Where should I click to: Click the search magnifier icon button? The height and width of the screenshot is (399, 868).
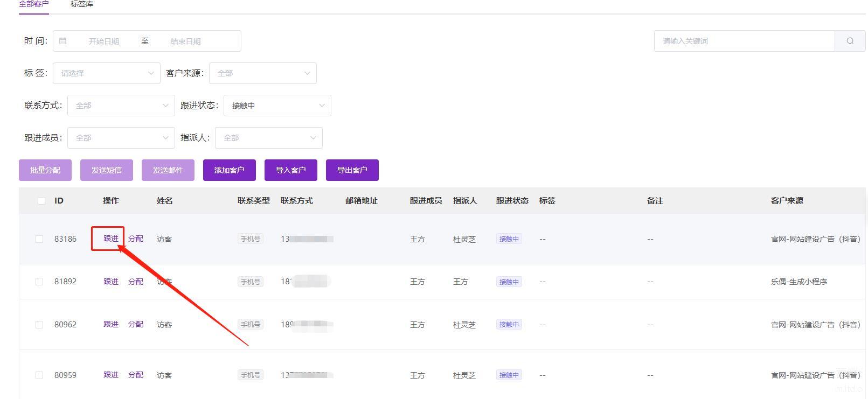pyautogui.click(x=850, y=41)
